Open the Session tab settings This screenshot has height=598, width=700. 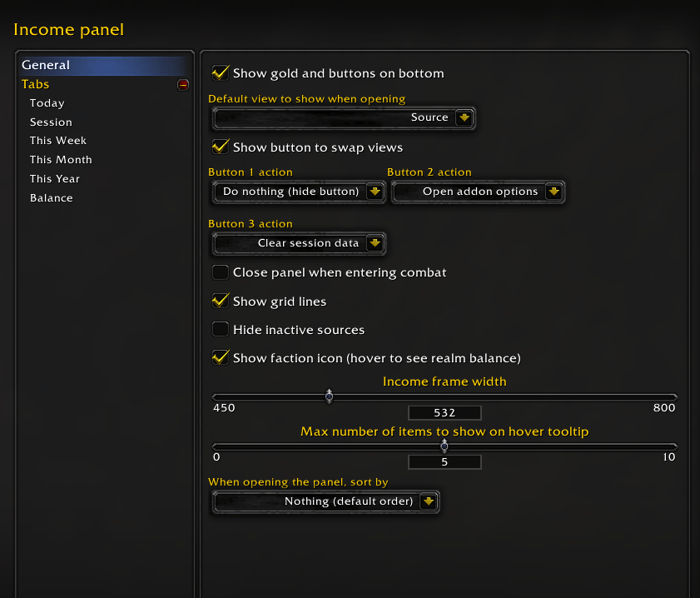[51, 122]
